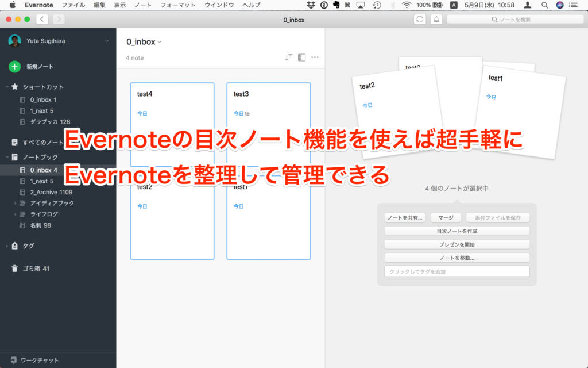Expand the ライフログ stack

coord(16,214)
